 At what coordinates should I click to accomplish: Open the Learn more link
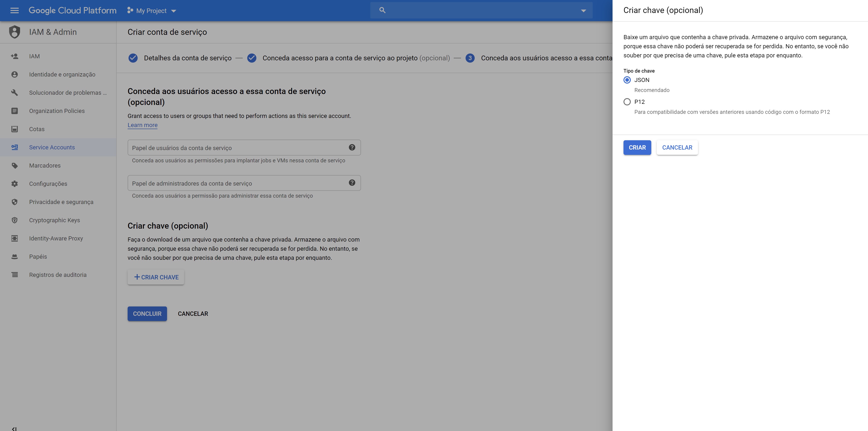[142, 125]
